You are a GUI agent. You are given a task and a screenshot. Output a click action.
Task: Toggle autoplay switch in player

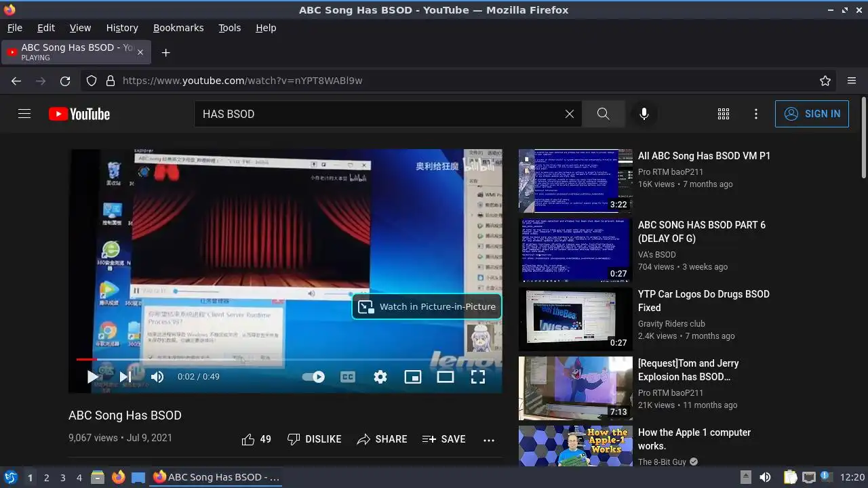[313, 377]
